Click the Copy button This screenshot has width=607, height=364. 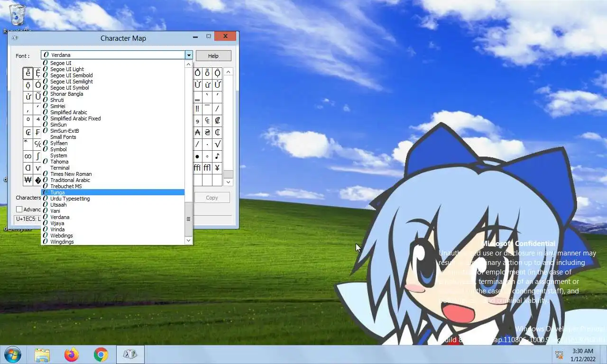(212, 198)
